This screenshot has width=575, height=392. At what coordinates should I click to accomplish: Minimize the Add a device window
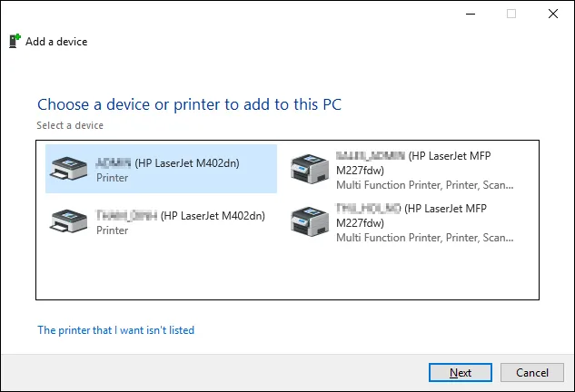470,14
